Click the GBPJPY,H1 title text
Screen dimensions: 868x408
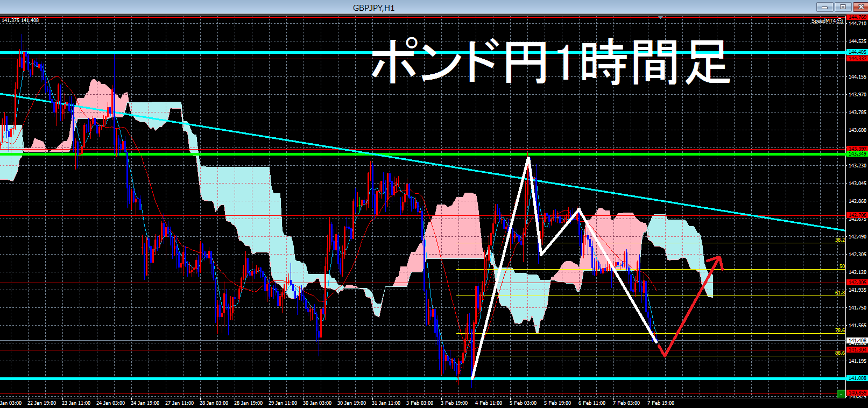pos(373,8)
